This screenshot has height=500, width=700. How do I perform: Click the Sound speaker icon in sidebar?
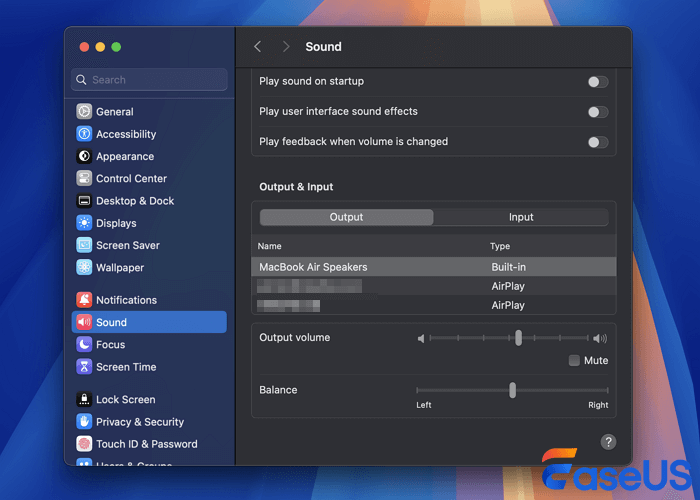(x=84, y=322)
